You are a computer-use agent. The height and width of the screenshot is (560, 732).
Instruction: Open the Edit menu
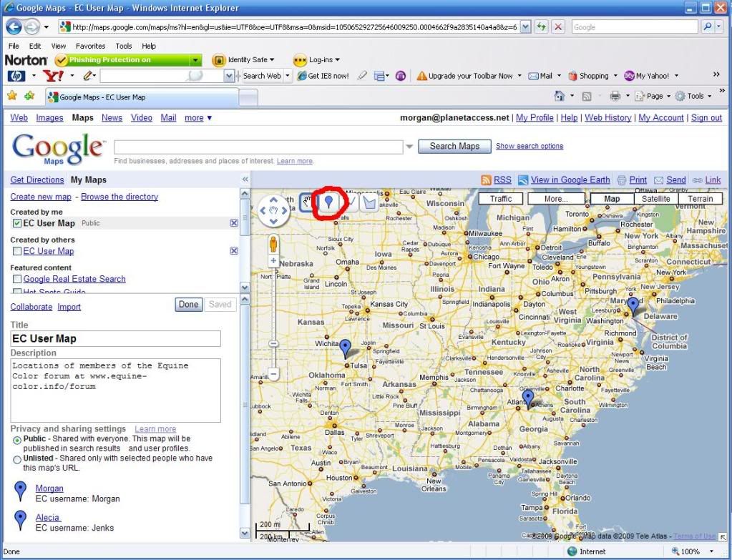tap(35, 46)
